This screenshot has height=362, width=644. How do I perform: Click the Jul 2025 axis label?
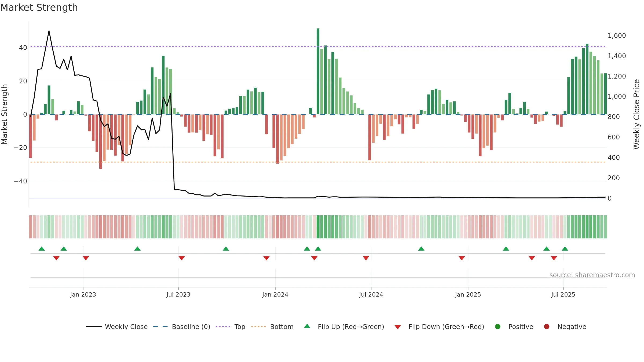(x=563, y=295)
